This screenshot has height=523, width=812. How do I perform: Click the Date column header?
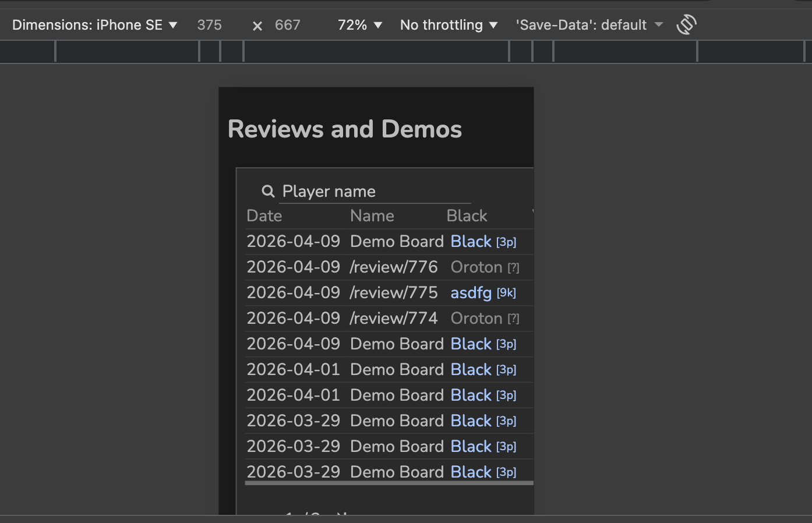point(264,216)
